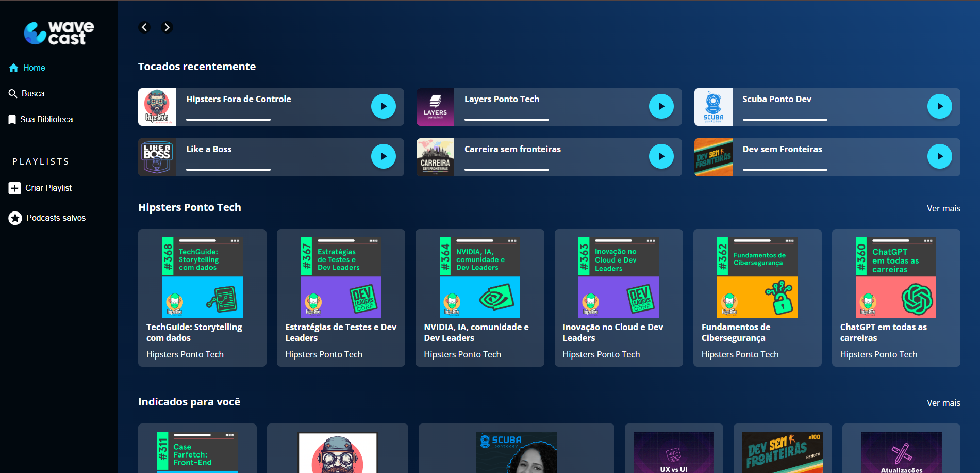
Task: Click Hipsters Fora de Controle cover art
Action: pyautogui.click(x=157, y=107)
